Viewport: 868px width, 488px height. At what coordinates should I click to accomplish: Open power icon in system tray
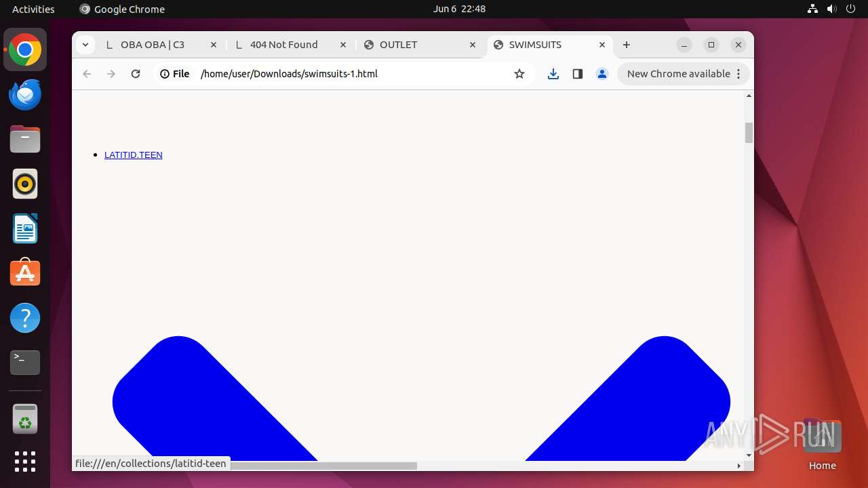(850, 9)
